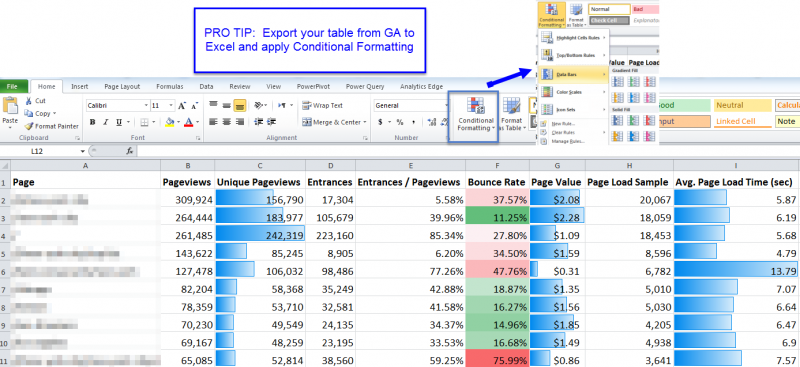Apply bold formatting with B icon
The width and height of the screenshot is (800, 367).
92,123
